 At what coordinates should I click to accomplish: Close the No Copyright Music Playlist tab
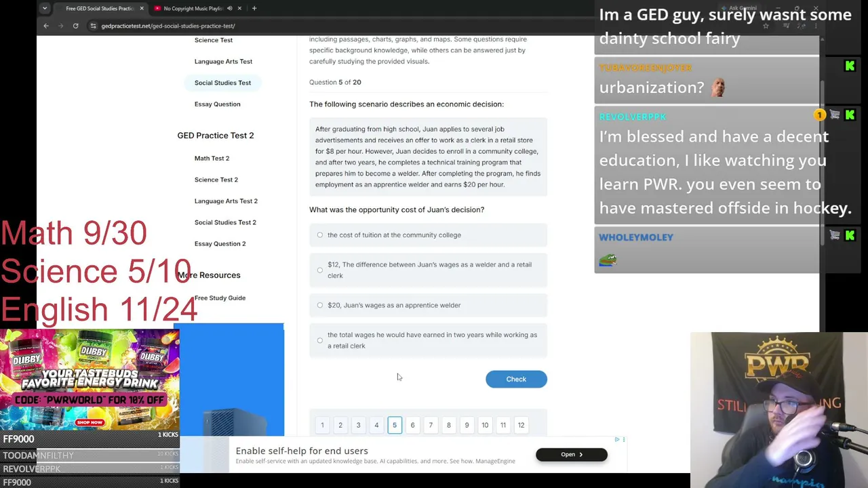click(x=239, y=8)
